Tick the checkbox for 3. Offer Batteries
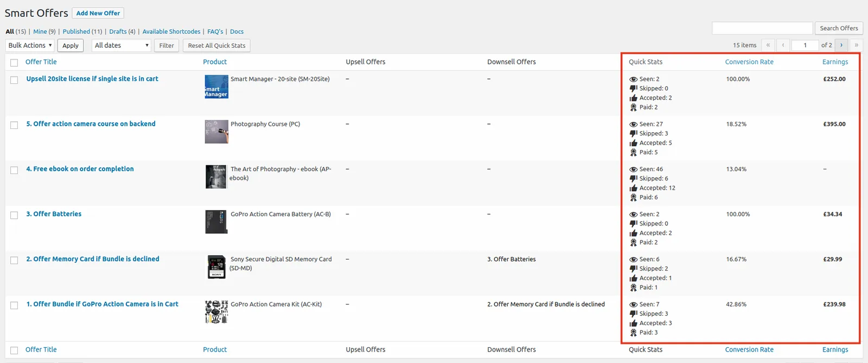Viewport: 868px width, 363px height. (14, 215)
